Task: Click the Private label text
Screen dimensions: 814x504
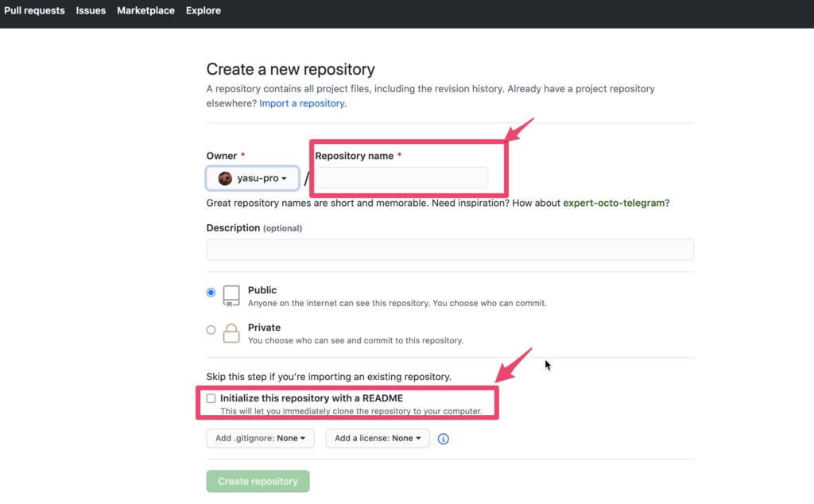Action: point(264,328)
